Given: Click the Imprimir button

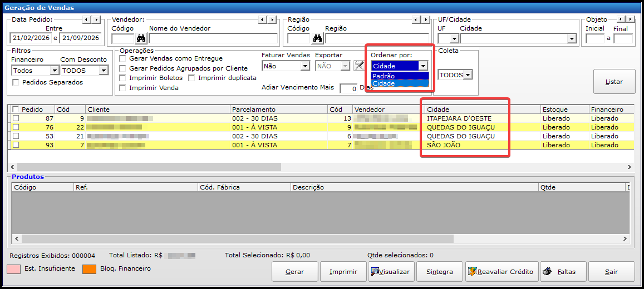Looking at the screenshot, I should click(343, 271).
